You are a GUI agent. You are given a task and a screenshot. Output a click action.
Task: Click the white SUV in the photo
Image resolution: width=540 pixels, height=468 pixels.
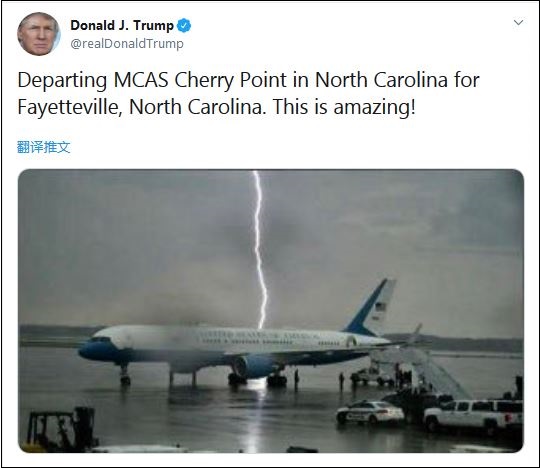tap(474, 415)
